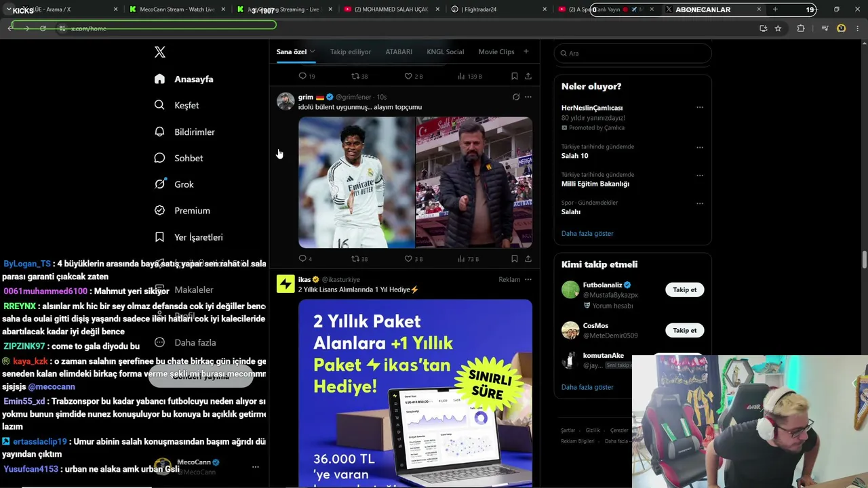
Task: Expand the Sana özel tab chevron
Action: click(x=313, y=52)
